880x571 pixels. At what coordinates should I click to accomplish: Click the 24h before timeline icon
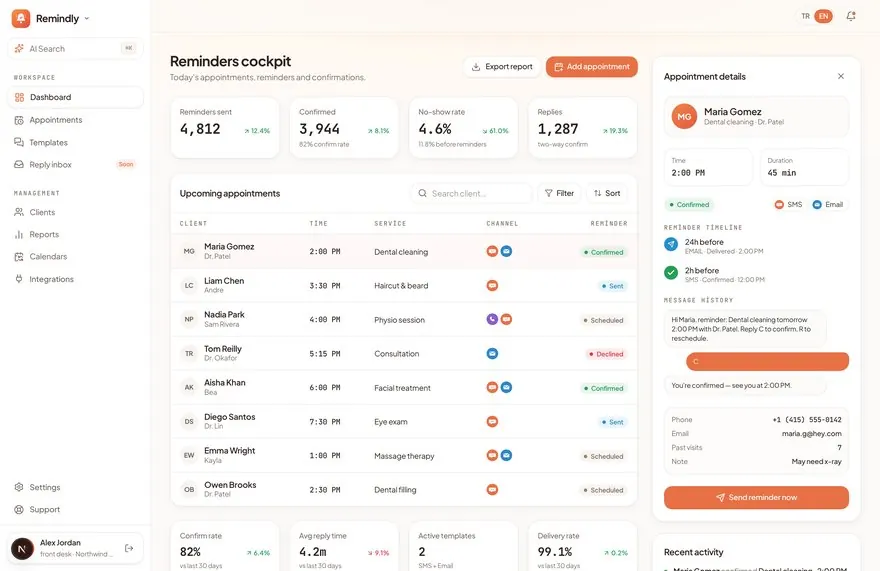[671, 244]
